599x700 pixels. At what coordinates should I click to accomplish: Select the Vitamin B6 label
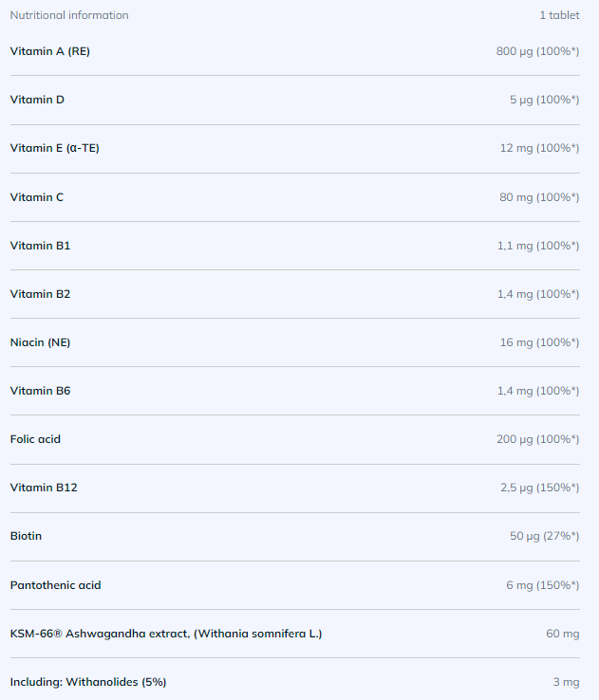click(x=40, y=391)
